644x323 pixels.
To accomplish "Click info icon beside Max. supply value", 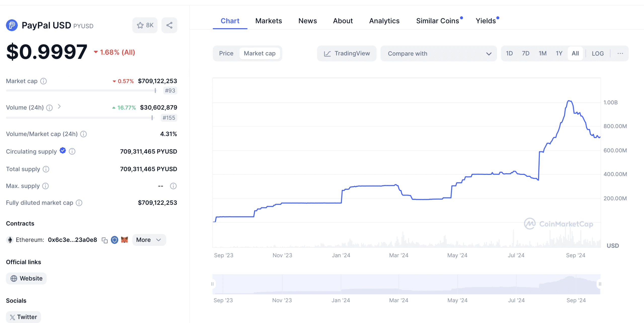I will tap(173, 186).
